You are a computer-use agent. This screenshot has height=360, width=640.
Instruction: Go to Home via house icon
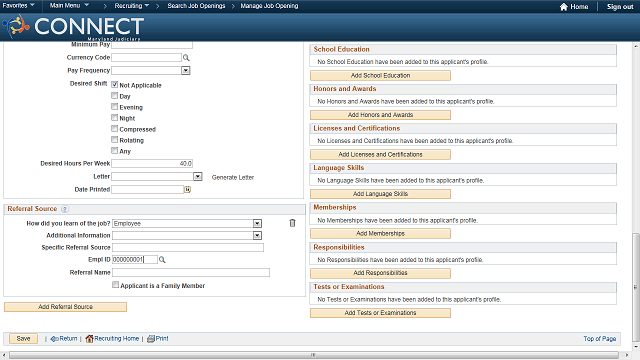564,7
